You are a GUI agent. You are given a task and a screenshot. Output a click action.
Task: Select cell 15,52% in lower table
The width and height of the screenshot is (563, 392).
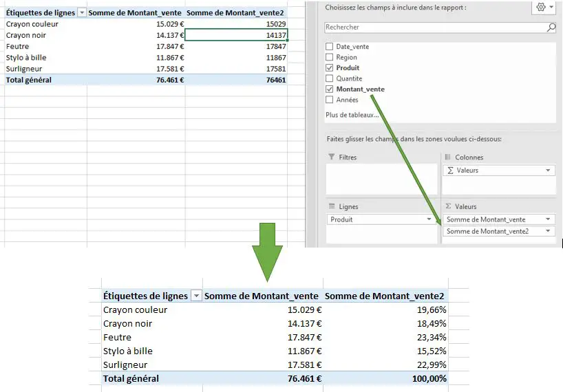pyautogui.click(x=385, y=351)
